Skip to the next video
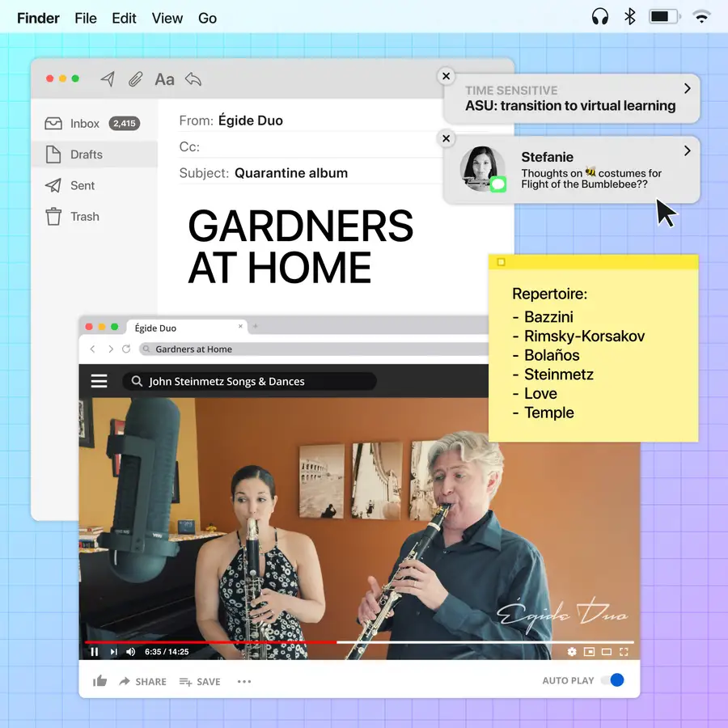Image resolution: width=728 pixels, height=728 pixels. (113, 652)
